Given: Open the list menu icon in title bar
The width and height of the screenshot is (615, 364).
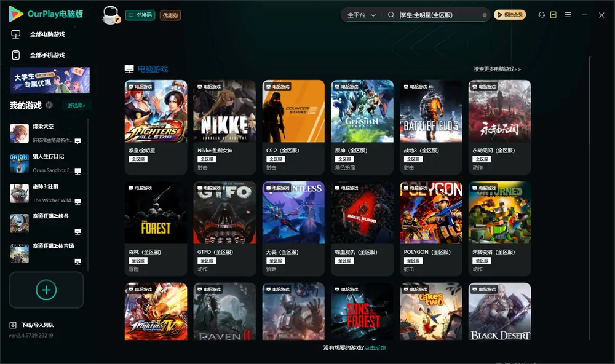Looking at the screenshot, I should click(568, 15).
